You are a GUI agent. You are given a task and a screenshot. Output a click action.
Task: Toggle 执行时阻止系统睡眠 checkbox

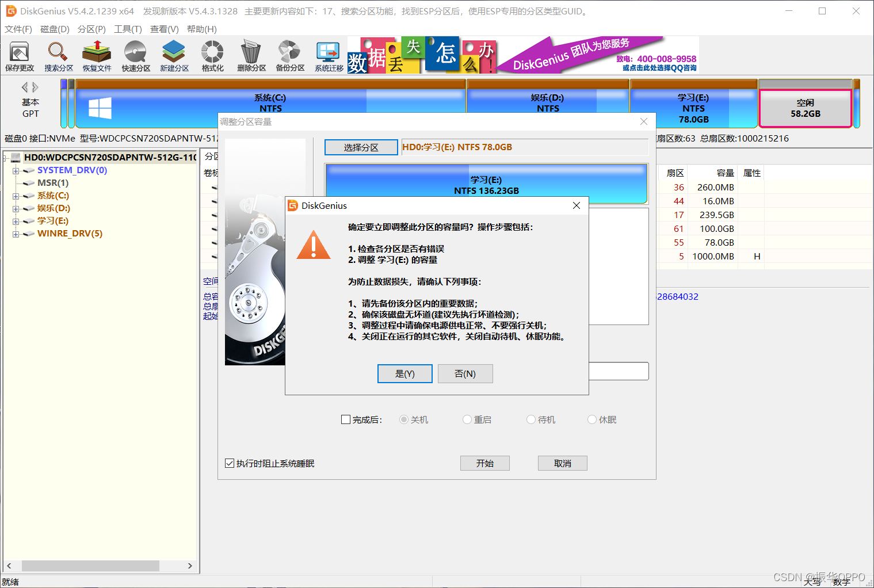pyautogui.click(x=230, y=463)
